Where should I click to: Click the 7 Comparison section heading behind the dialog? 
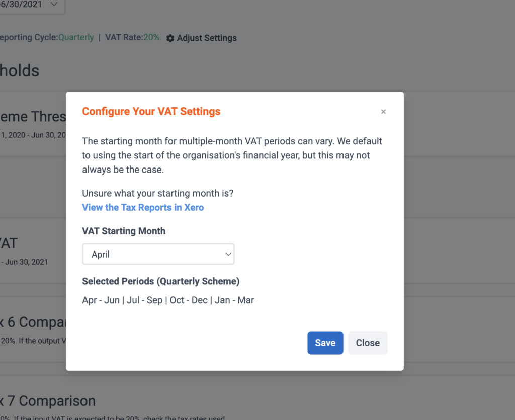tap(48, 401)
